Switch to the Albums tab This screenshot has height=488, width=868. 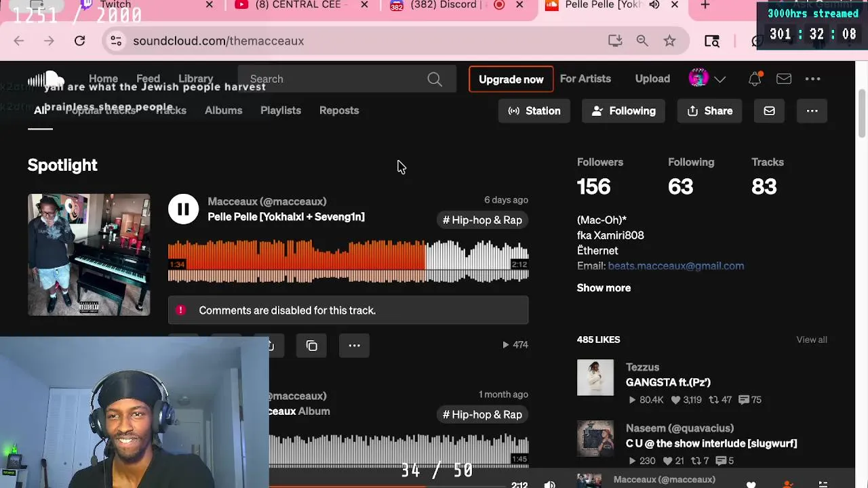click(223, 110)
